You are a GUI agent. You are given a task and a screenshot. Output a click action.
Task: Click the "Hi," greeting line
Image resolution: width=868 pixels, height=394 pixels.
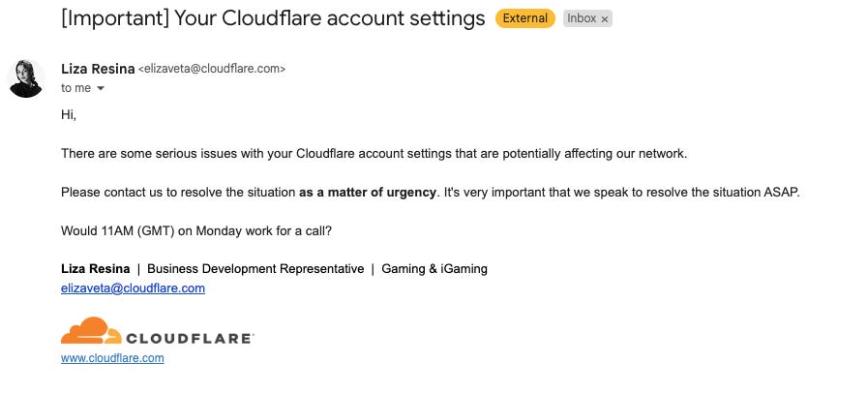[68, 114]
